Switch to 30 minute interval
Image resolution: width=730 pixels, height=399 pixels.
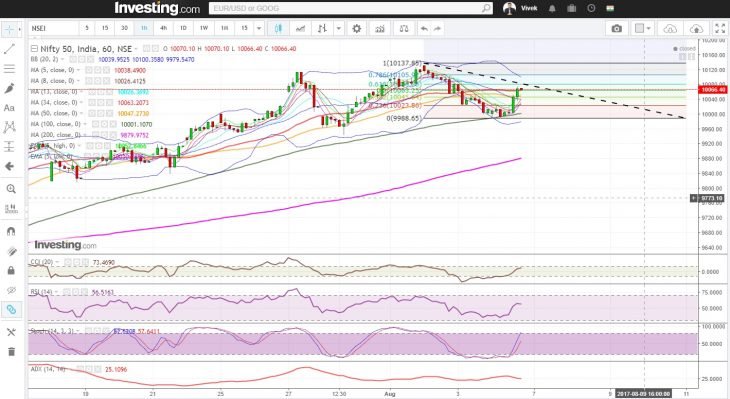point(124,28)
